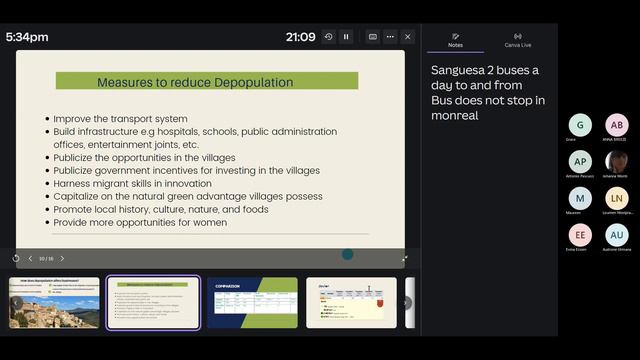Screen dimensions: 640x360
Task: Close the presenter view window
Action: click(408, 37)
